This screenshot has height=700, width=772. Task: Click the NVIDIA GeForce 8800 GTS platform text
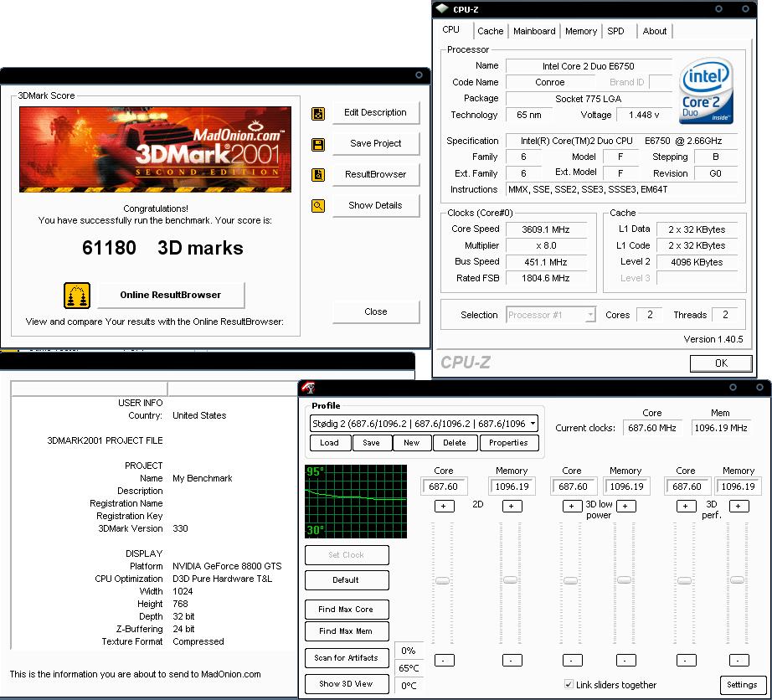[x=227, y=566]
